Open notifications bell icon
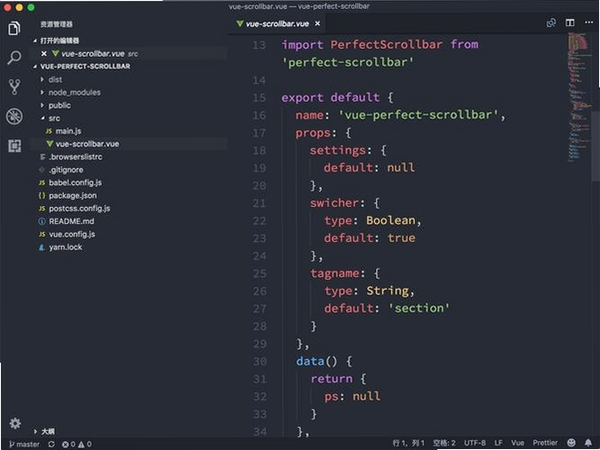This screenshot has width=600, height=450. pos(588,443)
